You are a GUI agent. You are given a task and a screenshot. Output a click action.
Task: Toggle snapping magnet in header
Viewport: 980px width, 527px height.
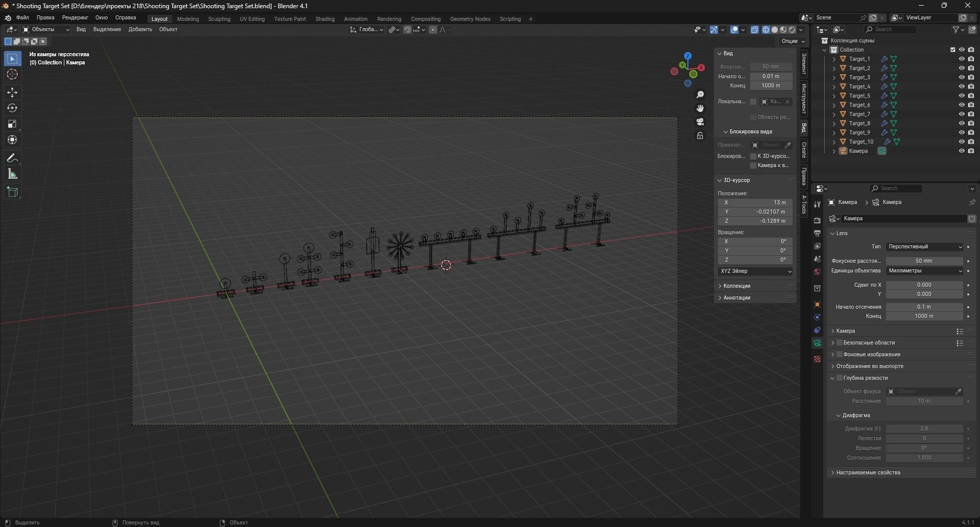point(408,30)
